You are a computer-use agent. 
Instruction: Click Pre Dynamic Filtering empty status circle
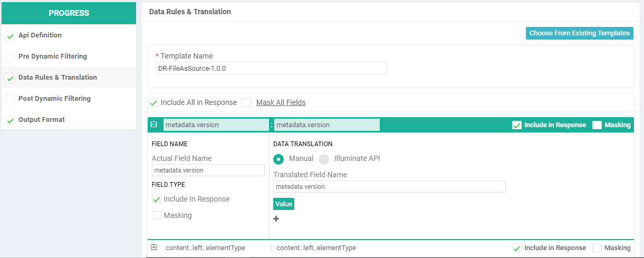point(9,57)
